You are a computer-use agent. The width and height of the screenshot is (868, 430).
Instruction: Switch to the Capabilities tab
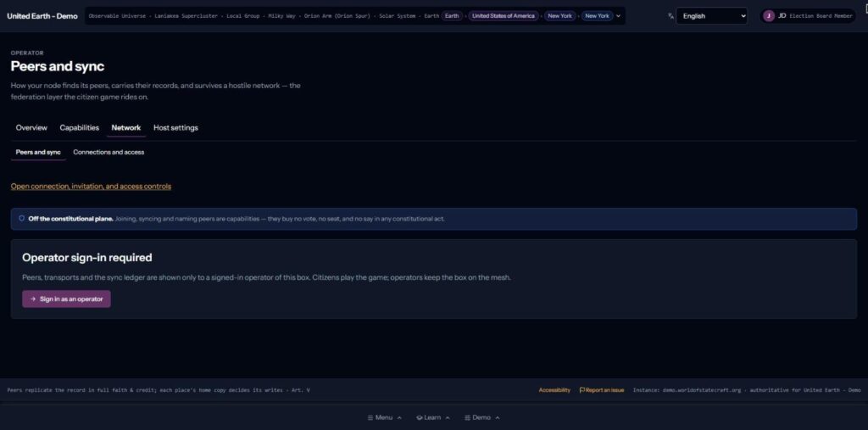(x=79, y=127)
